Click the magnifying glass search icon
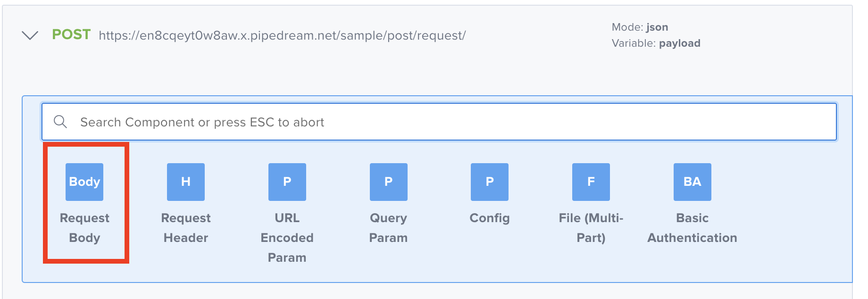The height and width of the screenshot is (299, 868). pyautogui.click(x=60, y=122)
